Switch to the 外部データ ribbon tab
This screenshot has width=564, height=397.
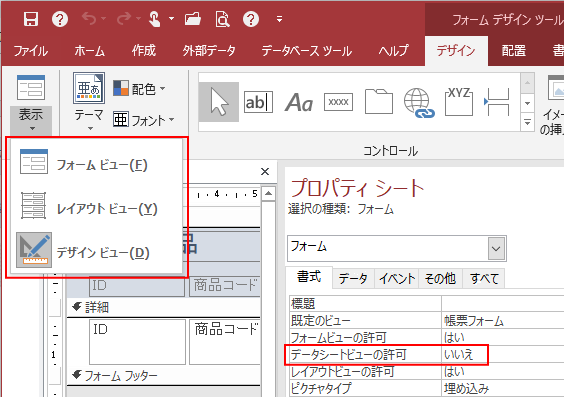[x=209, y=51]
